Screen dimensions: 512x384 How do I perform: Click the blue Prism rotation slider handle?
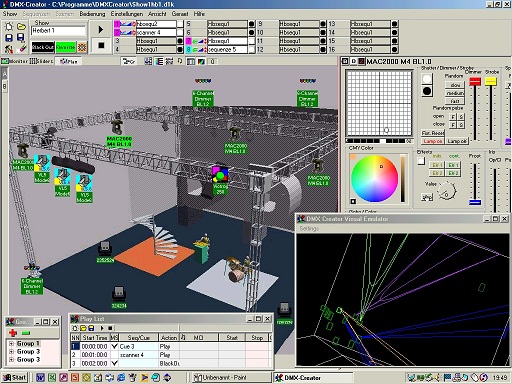pos(475,202)
